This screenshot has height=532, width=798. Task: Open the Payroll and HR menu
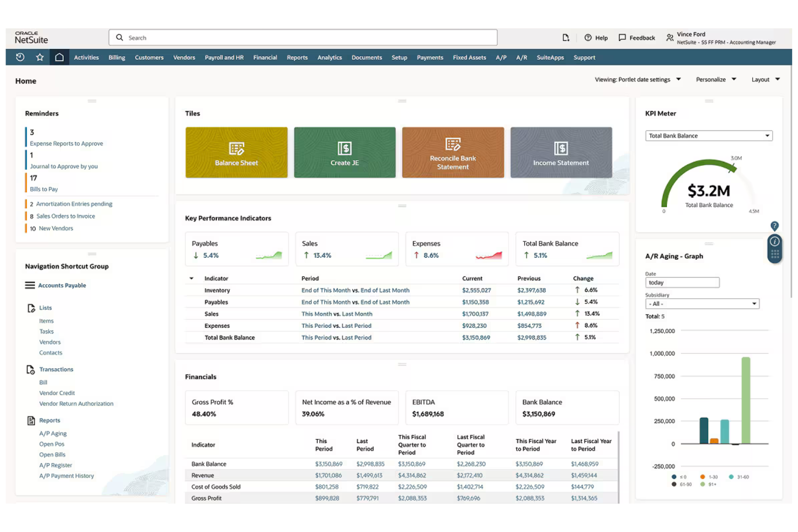tap(224, 57)
